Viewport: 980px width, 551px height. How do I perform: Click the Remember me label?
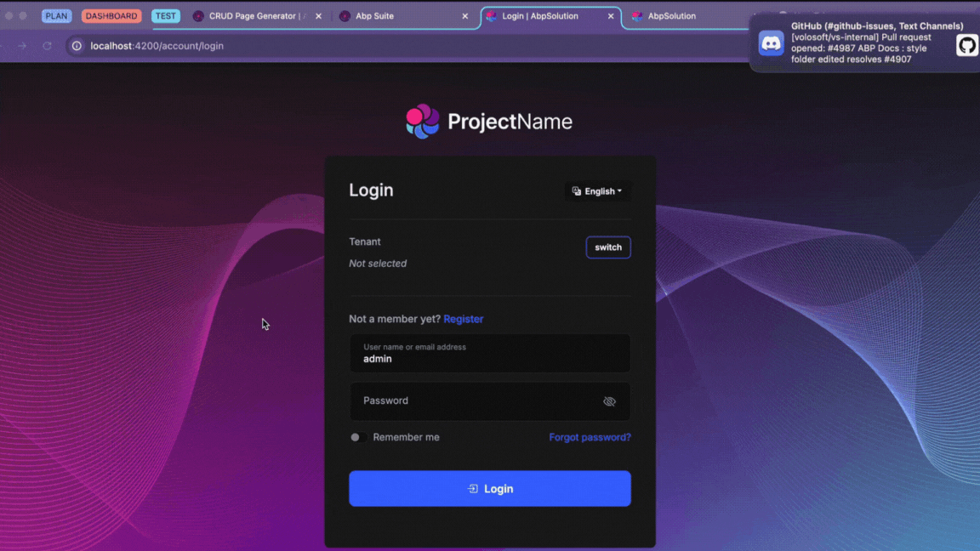coord(407,437)
